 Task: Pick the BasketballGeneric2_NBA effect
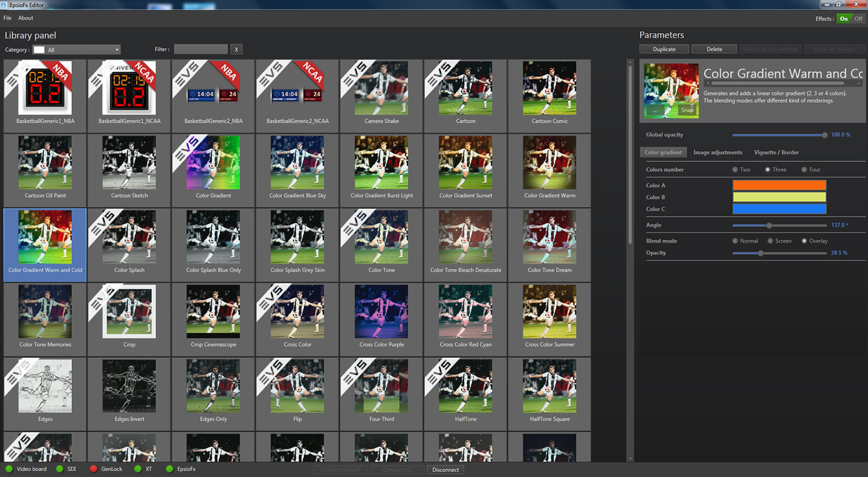click(214, 96)
